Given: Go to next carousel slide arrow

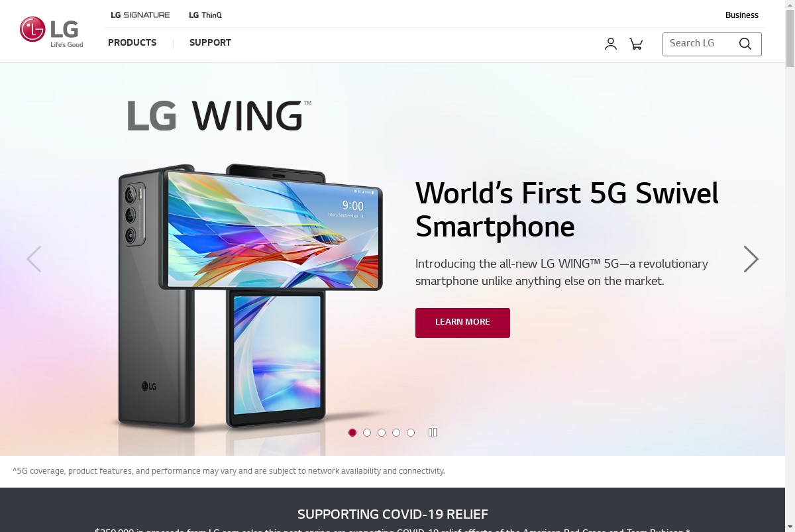Looking at the screenshot, I should coord(751,259).
